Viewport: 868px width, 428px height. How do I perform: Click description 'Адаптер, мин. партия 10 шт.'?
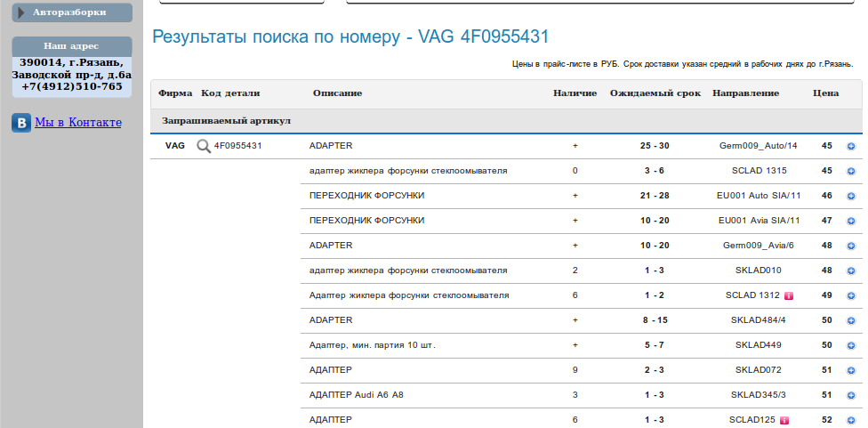373,345
